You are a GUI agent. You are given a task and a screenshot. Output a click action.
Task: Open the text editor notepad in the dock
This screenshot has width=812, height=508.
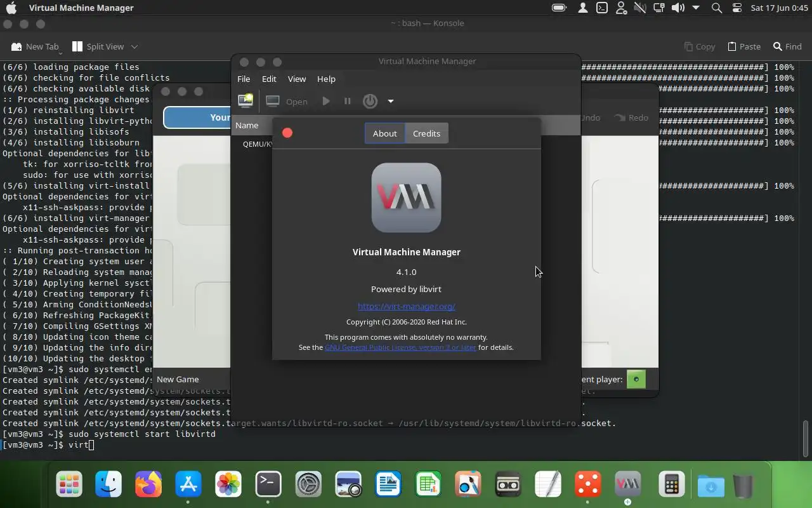point(548,485)
